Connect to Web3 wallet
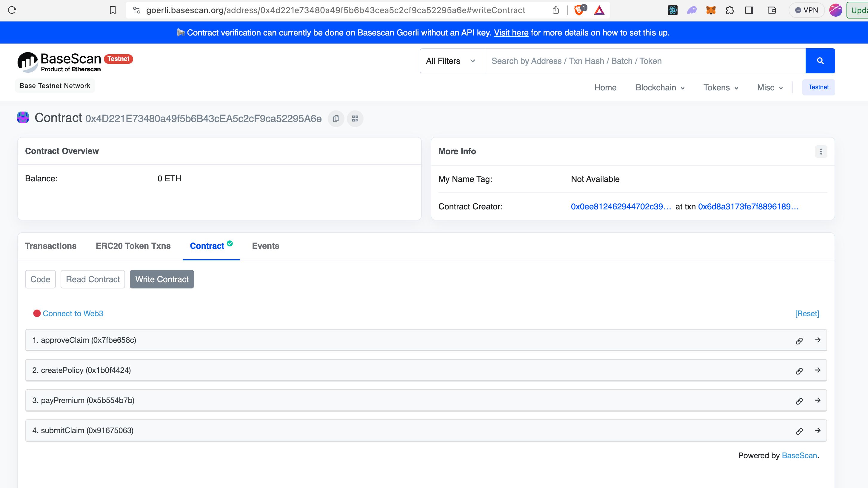The width and height of the screenshot is (868, 488). pos(72,313)
